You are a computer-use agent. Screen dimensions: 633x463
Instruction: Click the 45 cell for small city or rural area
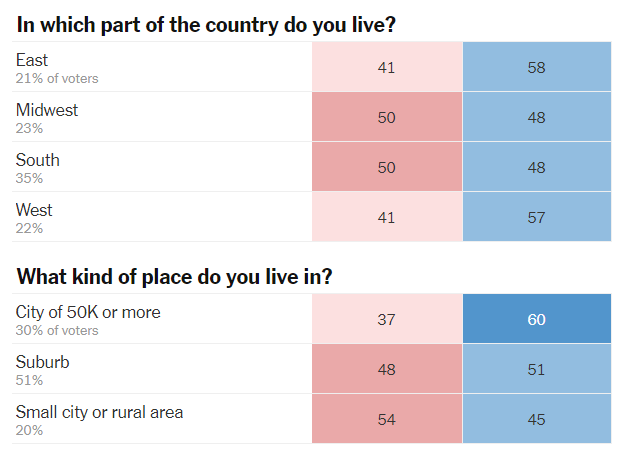(536, 419)
